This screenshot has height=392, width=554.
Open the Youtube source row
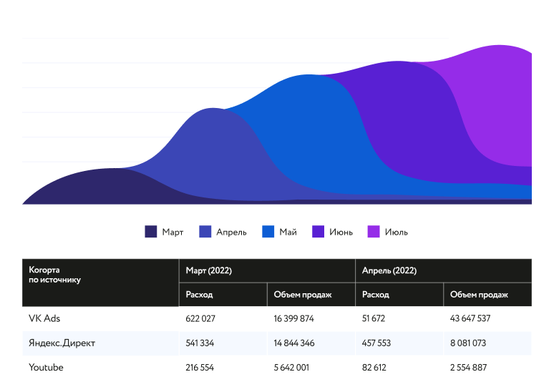coord(46,367)
